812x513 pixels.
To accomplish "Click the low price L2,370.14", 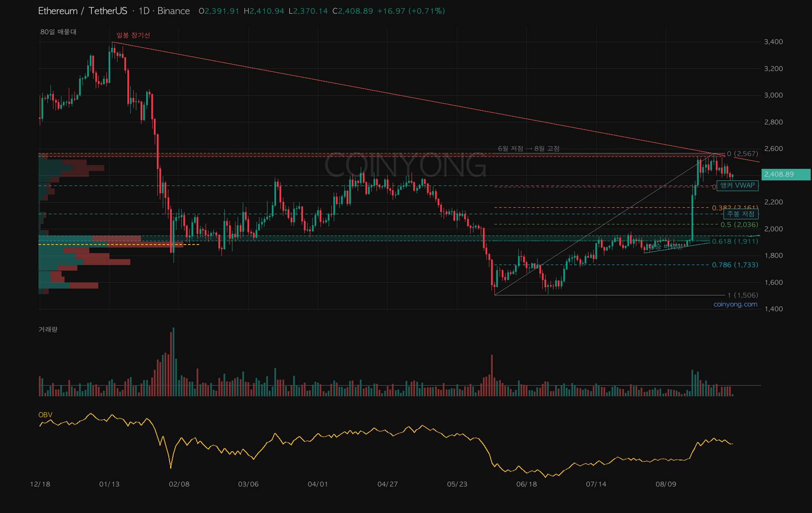I will pyautogui.click(x=308, y=11).
